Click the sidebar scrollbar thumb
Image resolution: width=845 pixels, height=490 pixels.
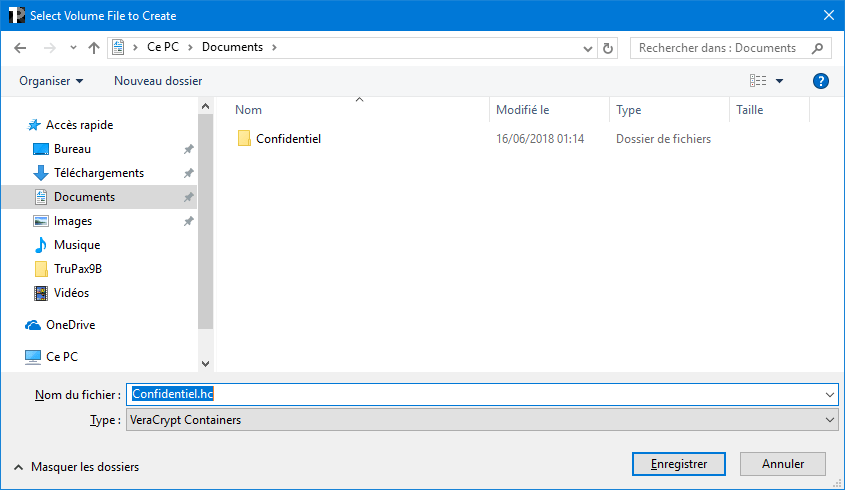[205, 221]
